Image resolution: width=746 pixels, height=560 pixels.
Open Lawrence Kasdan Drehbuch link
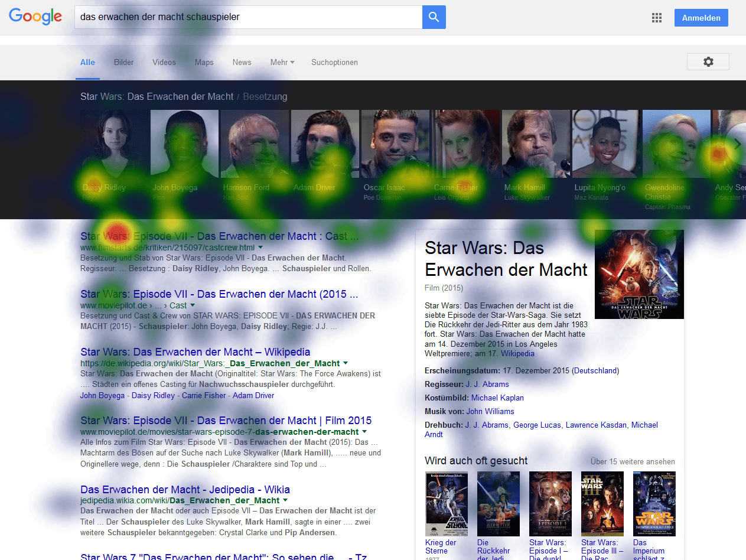pos(596,425)
